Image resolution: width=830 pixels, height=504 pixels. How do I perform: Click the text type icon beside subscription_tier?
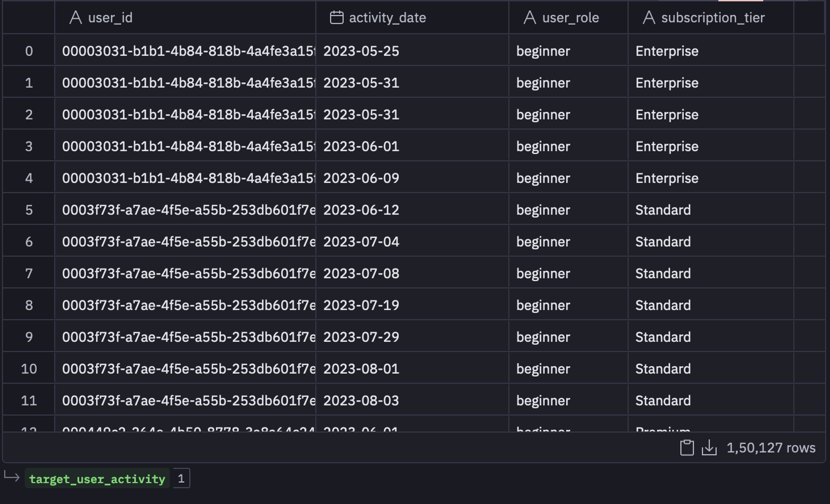[649, 17]
